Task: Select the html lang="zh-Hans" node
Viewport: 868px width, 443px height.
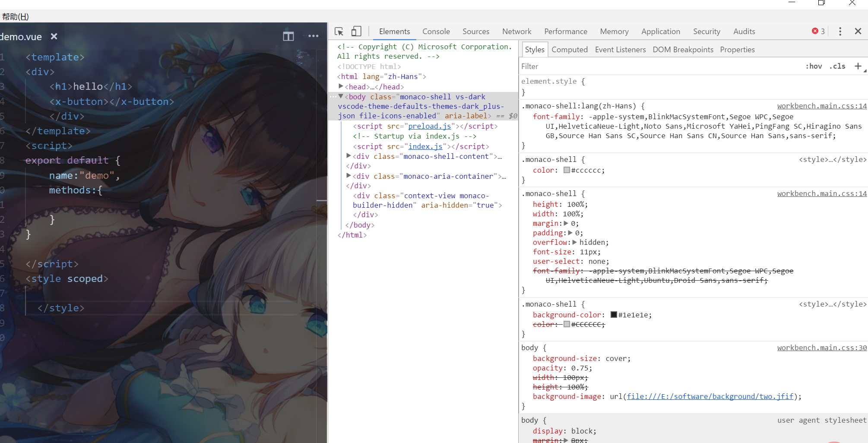Action: click(382, 76)
